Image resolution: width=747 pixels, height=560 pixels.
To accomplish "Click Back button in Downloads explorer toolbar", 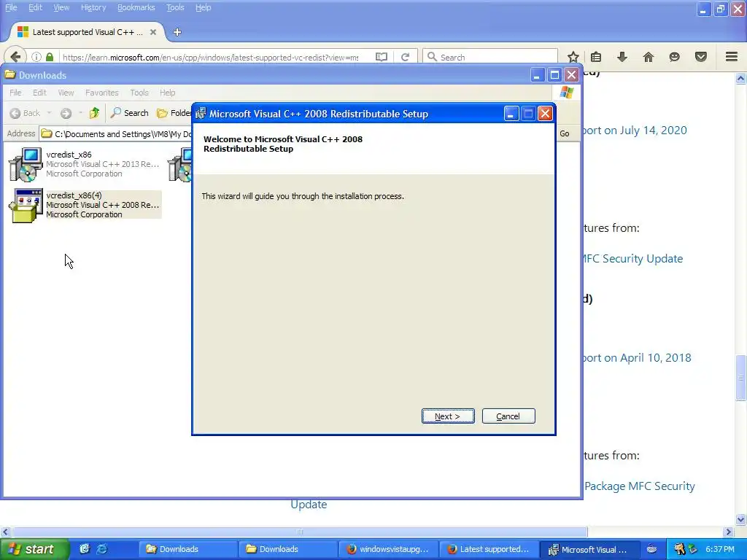I will [x=26, y=113].
